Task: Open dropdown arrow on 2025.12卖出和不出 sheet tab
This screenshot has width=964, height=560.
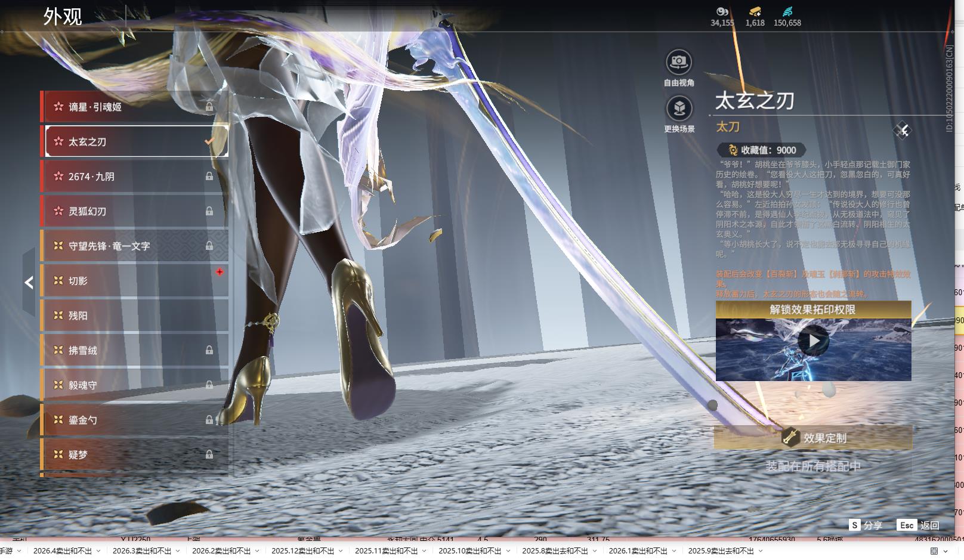Action: (341, 551)
